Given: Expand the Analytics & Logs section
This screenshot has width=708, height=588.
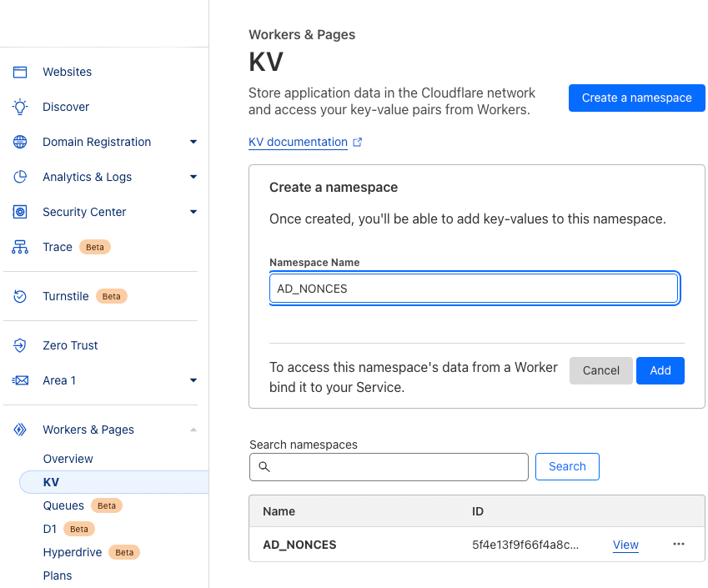Looking at the screenshot, I should click(x=193, y=177).
